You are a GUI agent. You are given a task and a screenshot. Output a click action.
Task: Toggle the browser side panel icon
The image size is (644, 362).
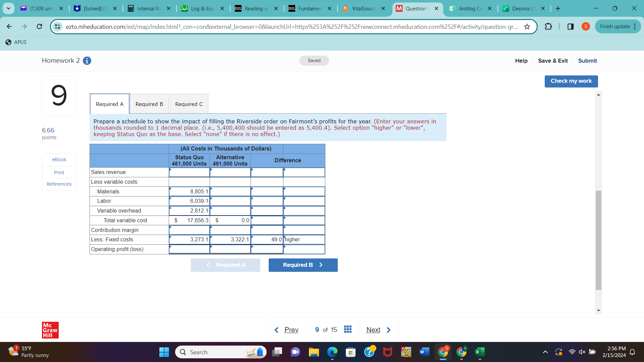(570, 26)
